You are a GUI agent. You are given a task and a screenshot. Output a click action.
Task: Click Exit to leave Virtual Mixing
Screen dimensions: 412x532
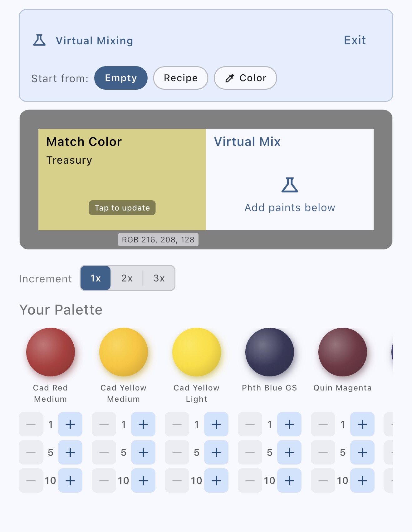[355, 40]
